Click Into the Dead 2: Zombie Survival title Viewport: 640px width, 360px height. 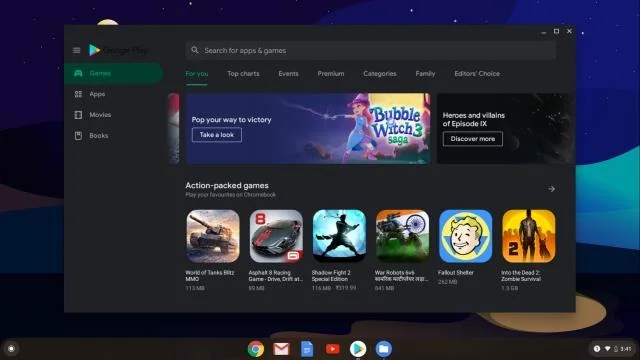pos(521,276)
